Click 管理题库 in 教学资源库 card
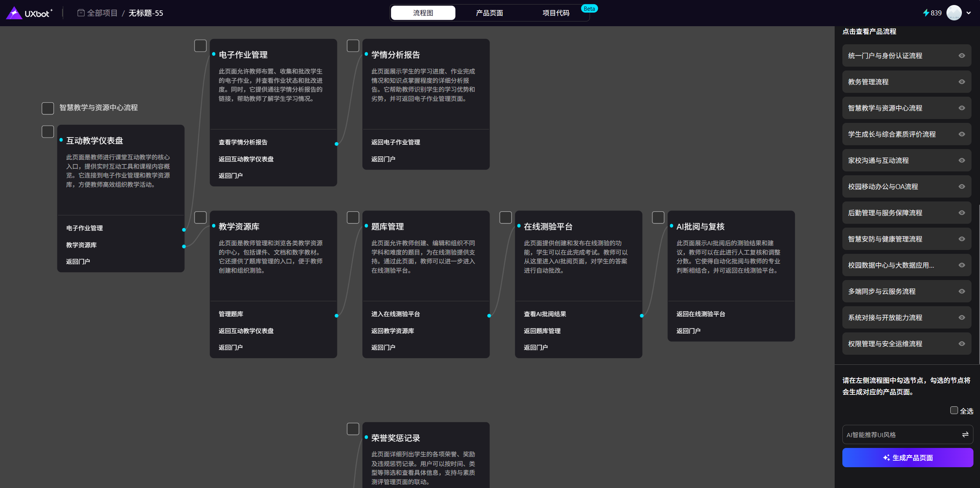980x488 pixels. 231,314
